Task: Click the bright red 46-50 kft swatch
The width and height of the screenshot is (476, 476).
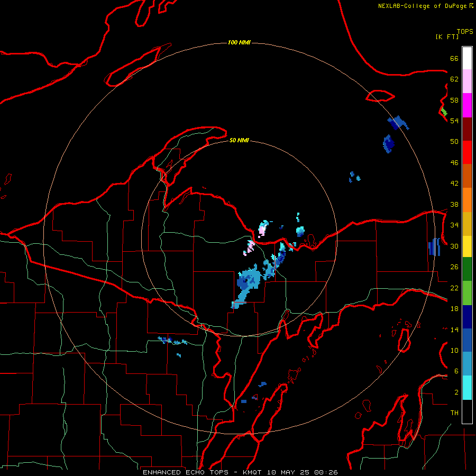Action: 467,152
